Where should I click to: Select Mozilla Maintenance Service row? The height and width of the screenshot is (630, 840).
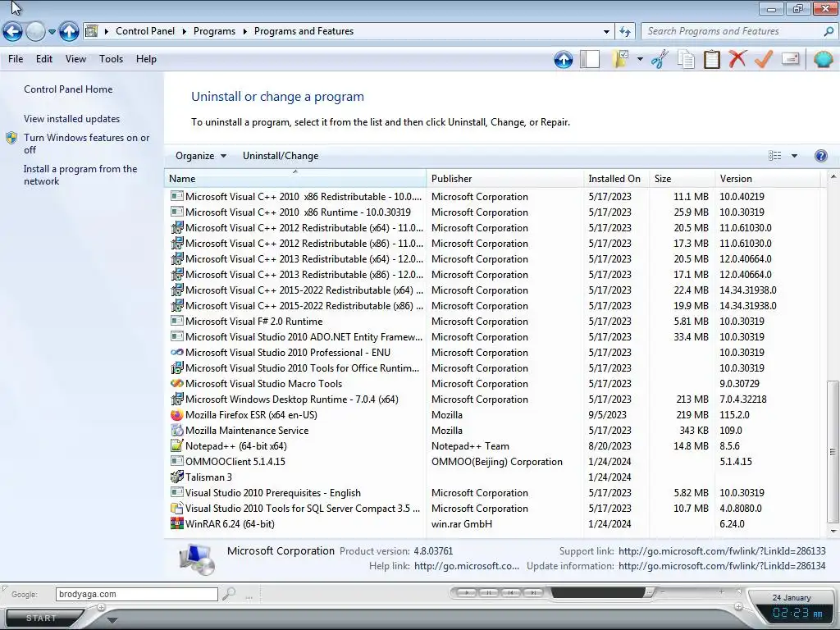point(493,431)
